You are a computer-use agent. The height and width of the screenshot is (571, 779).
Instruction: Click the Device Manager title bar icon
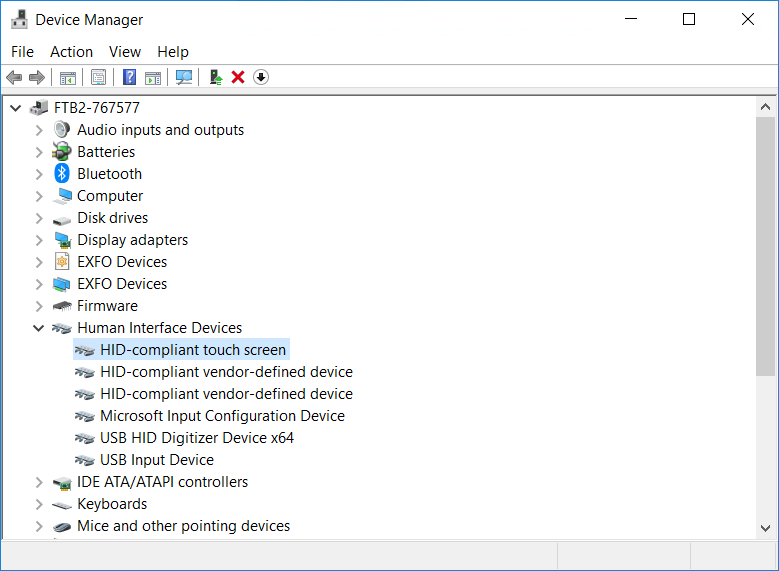[x=19, y=19]
